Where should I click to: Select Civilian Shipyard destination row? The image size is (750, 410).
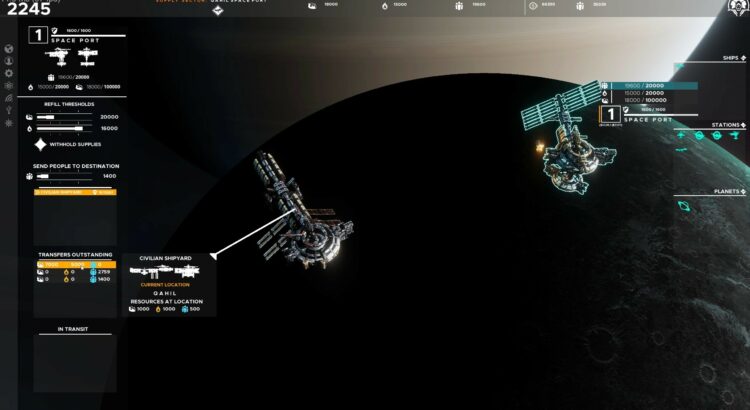(x=75, y=191)
